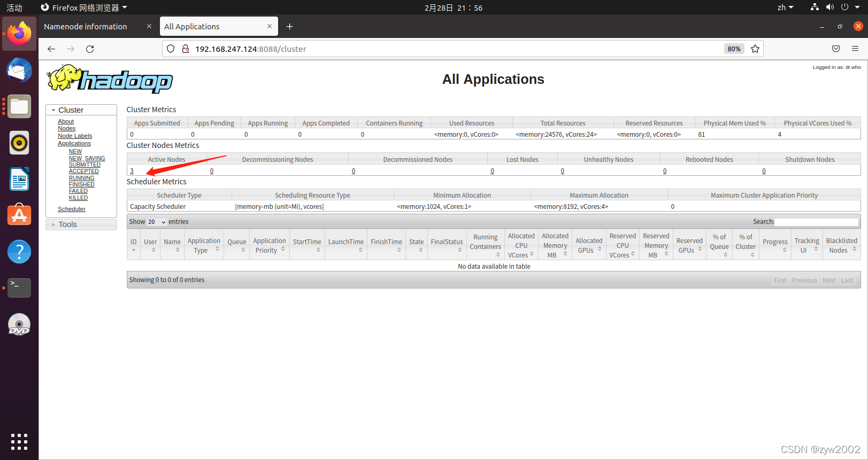Open Firefox from the dock
The width and height of the screenshot is (868, 460).
pyautogui.click(x=19, y=34)
